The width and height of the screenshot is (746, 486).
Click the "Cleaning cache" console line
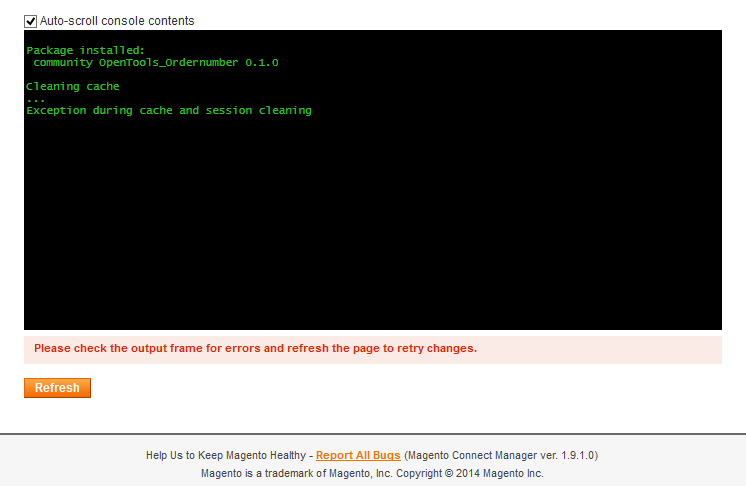click(x=72, y=86)
